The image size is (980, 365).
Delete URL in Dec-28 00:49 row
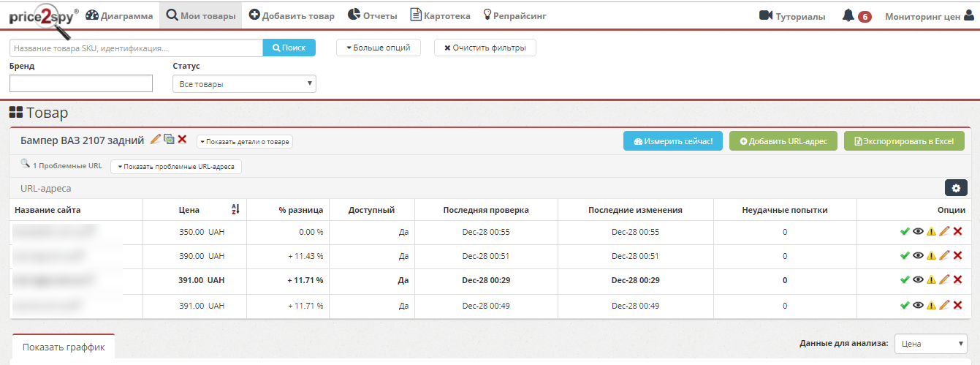coord(957,306)
